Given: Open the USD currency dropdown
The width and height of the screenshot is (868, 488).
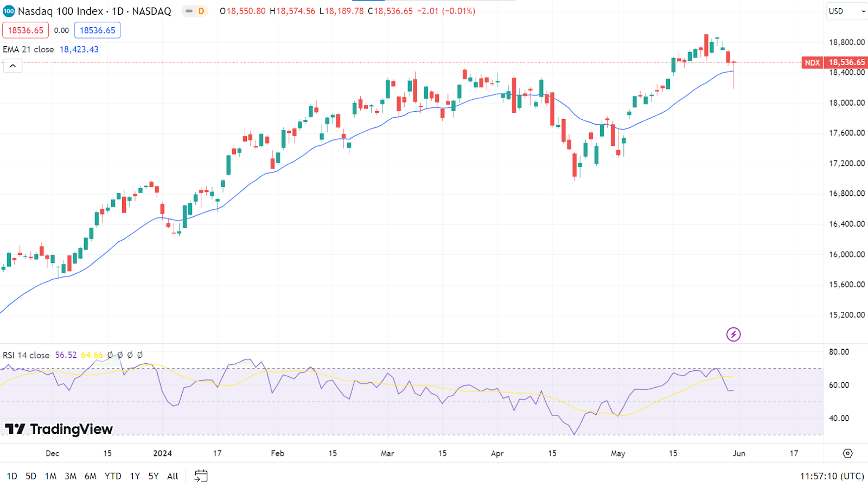Looking at the screenshot, I should coord(847,11).
